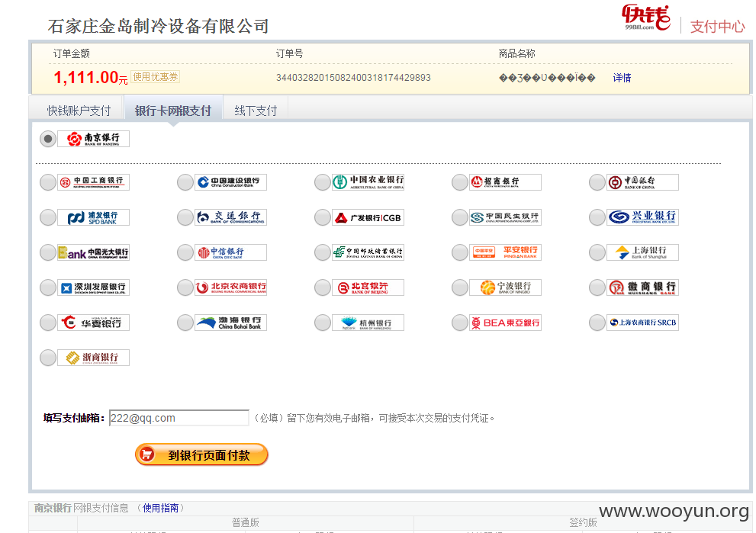756x533 pixels.
Task: Select the Bank of Communications radio button
Action: pos(185,217)
